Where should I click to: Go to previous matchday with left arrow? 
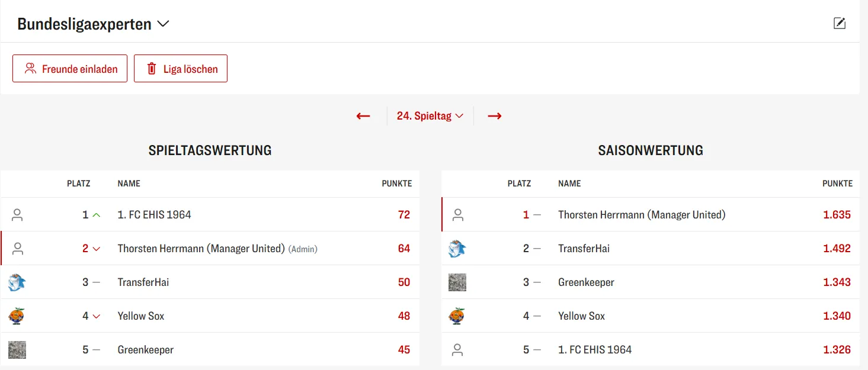point(363,116)
